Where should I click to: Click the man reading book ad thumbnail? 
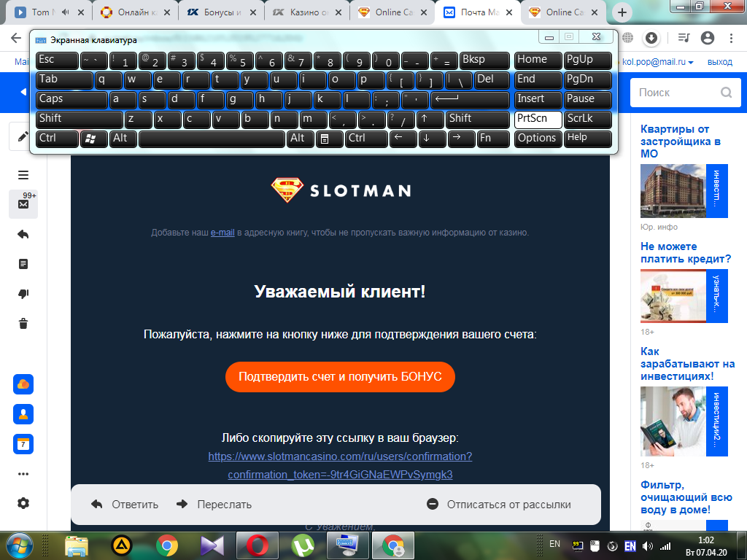pos(673,421)
